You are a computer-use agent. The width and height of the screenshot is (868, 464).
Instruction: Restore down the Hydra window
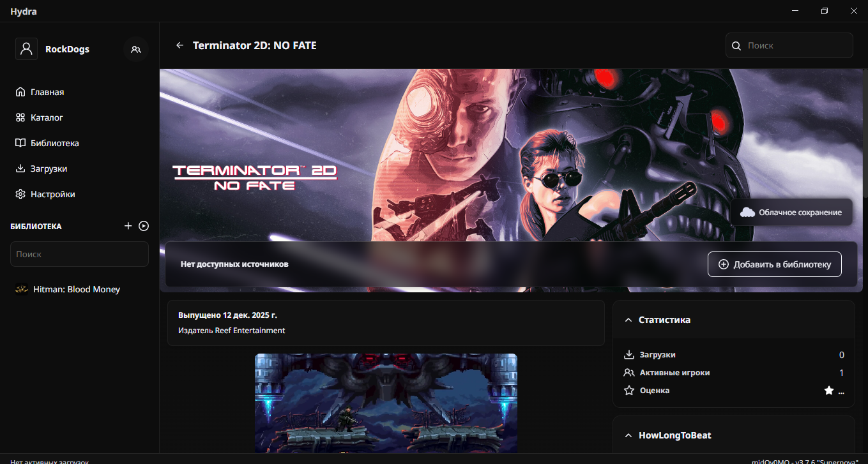click(825, 11)
